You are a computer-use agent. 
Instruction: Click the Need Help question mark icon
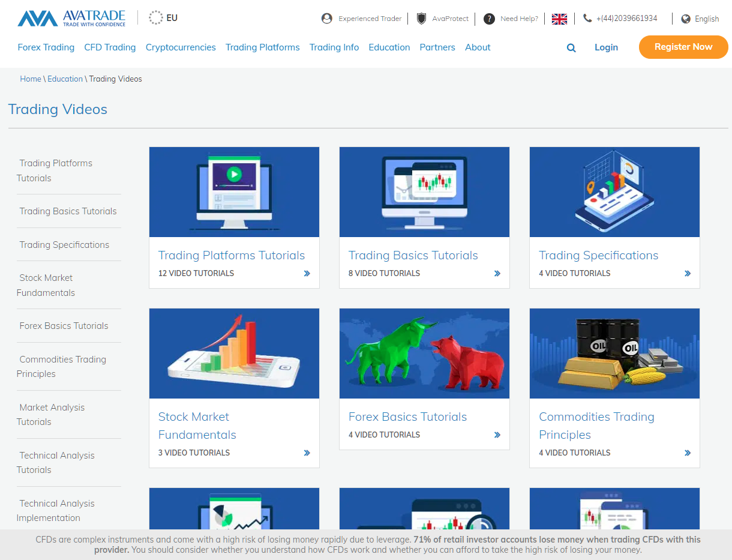point(490,19)
